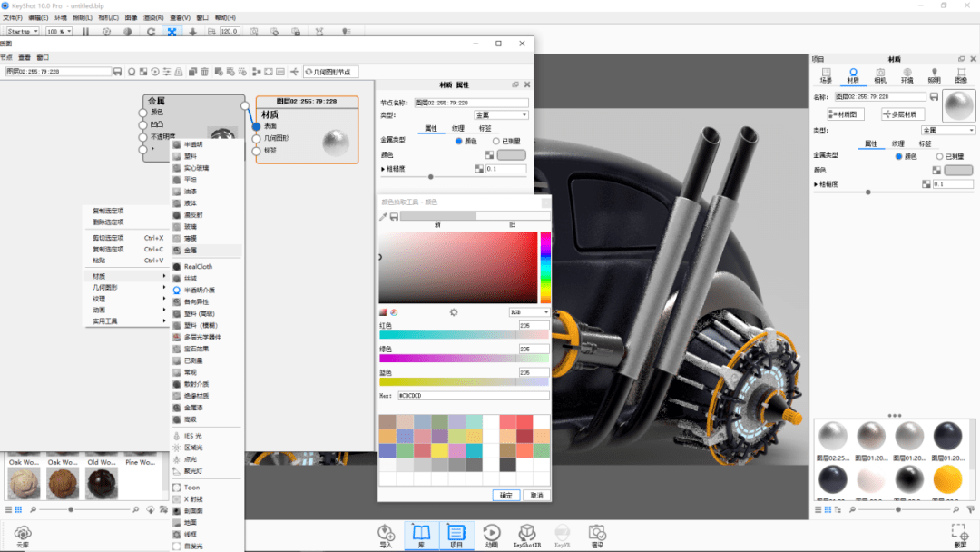980x552 pixels.
Task: Select 已测量 radio button in right project panel
Action: tap(939, 156)
